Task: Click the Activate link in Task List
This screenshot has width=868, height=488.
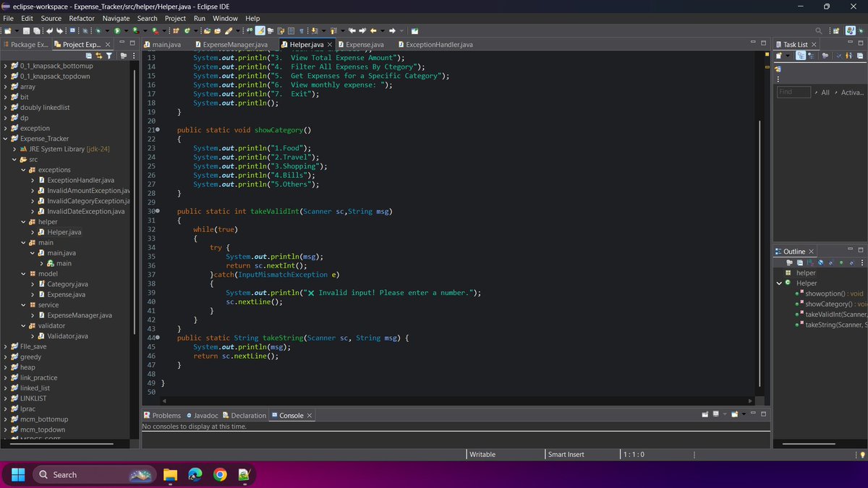Action: click(852, 93)
